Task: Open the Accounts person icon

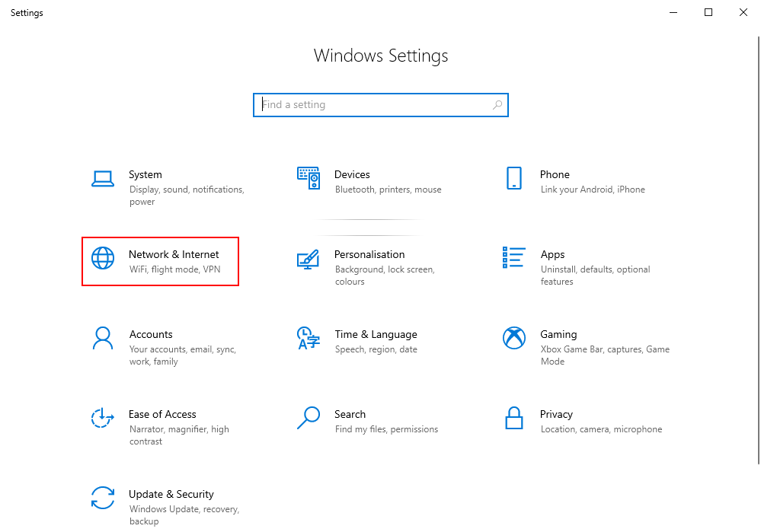Action: click(x=103, y=338)
